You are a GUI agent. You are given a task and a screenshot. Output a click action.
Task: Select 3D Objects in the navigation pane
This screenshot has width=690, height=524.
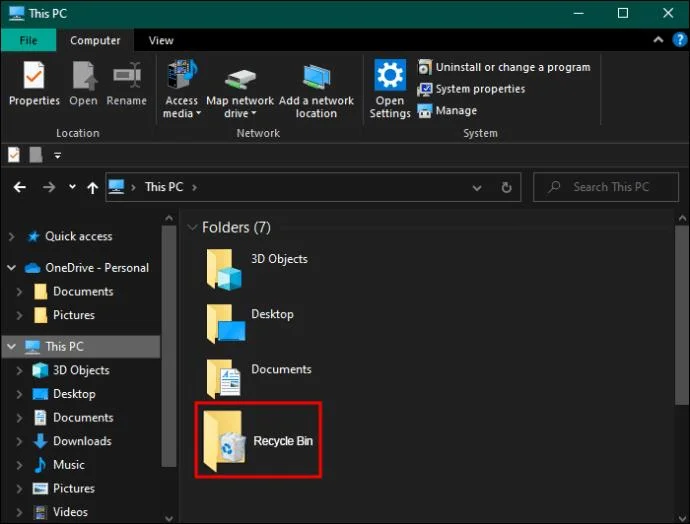(x=81, y=370)
